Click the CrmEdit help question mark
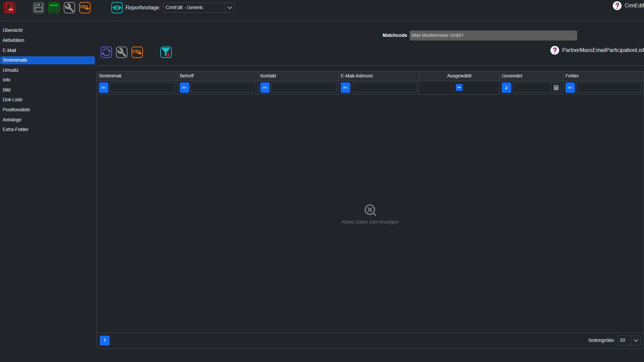This screenshot has width=644, height=362. tap(617, 6)
